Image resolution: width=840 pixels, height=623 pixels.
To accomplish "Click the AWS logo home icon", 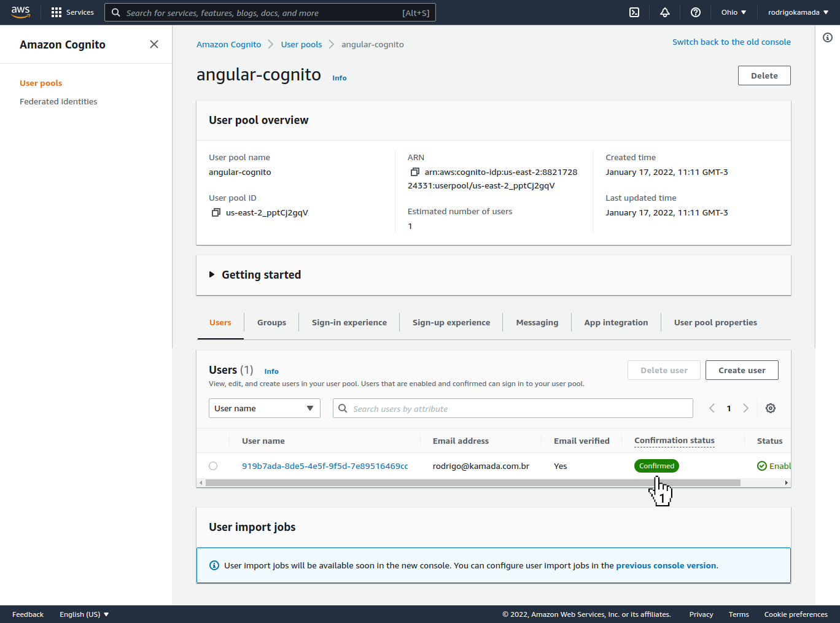I will click(21, 12).
